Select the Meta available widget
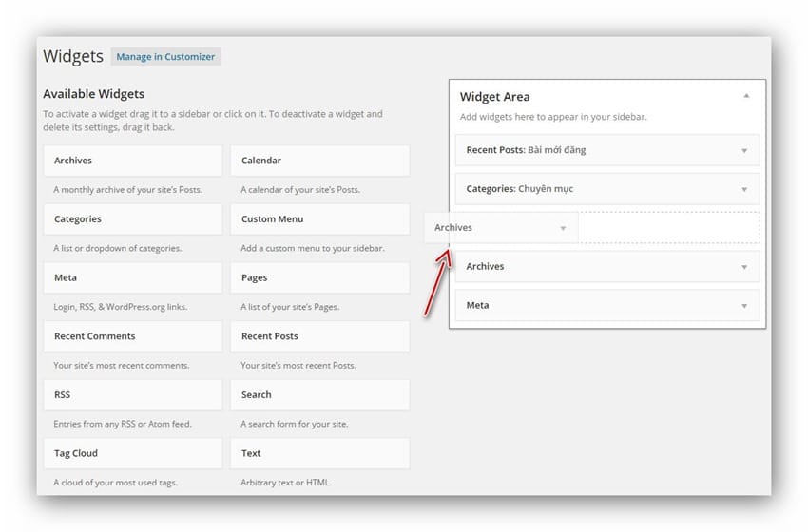Image resolution: width=808 pixels, height=532 pixels. point(133,277)
